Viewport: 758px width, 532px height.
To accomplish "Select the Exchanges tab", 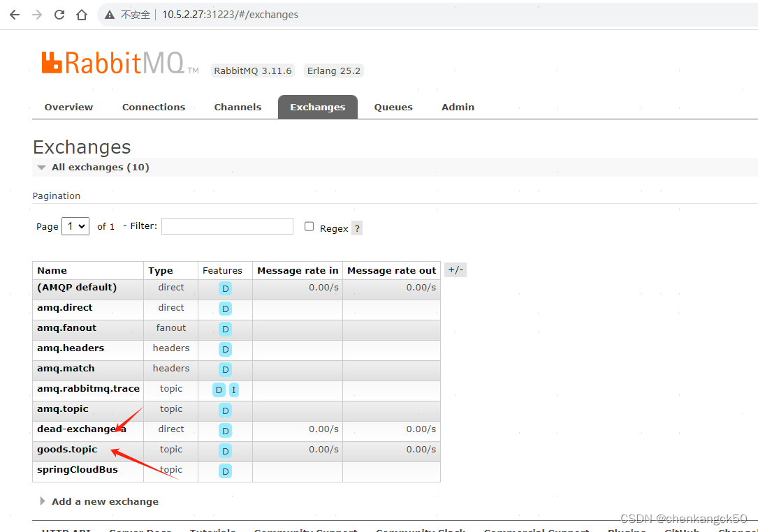I will [x=318, y=107].
